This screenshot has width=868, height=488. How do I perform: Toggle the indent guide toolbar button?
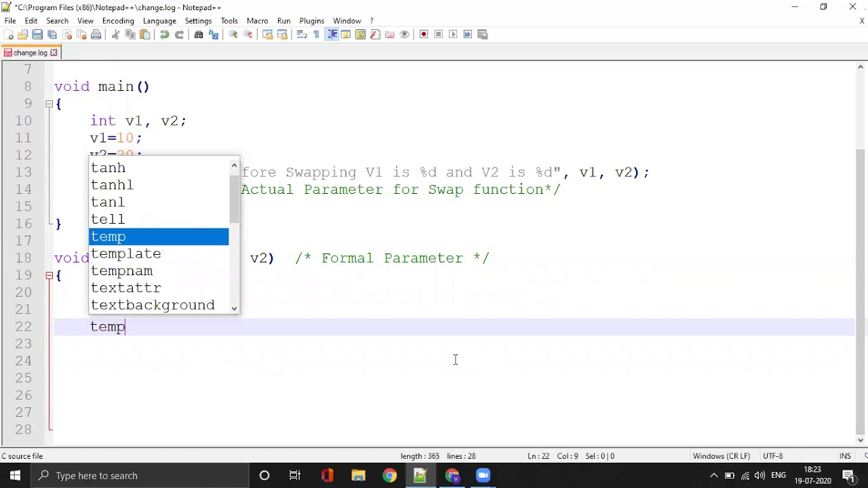(x=332, y=35)
